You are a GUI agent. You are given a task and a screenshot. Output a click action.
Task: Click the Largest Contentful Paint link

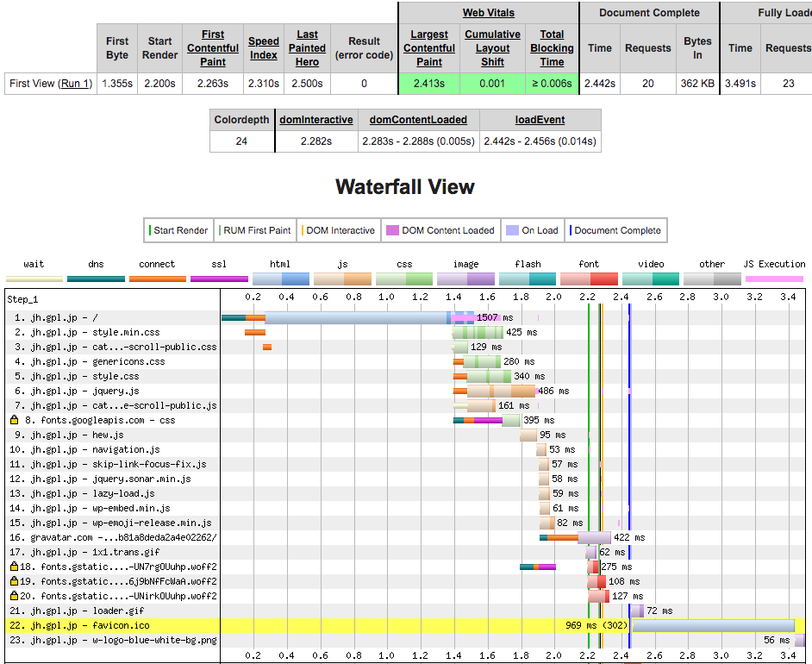pos(429,48)
